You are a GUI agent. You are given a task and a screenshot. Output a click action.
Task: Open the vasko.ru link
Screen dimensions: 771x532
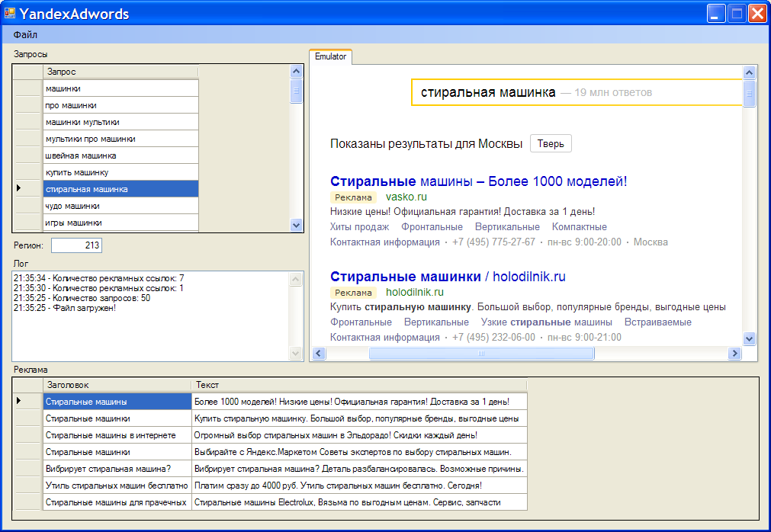click(406, 197)
